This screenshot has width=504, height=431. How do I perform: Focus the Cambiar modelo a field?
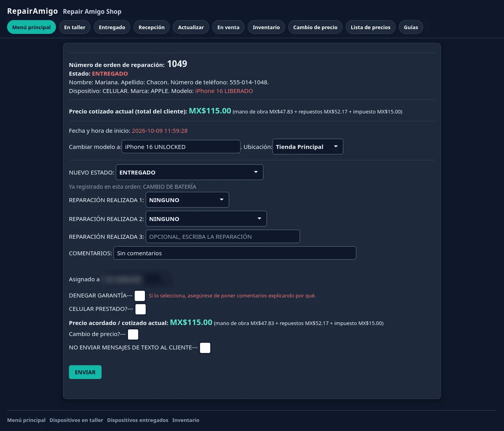click(181, 147)
